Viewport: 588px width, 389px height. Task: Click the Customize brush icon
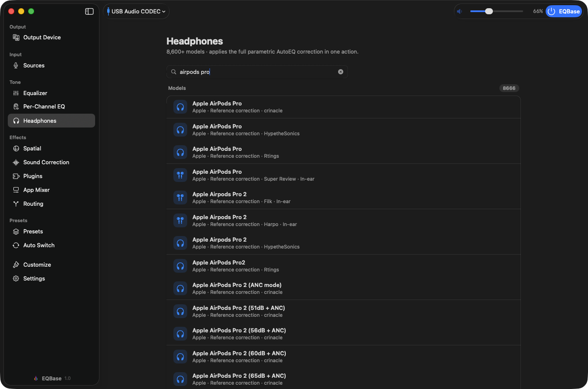point(16,265)
